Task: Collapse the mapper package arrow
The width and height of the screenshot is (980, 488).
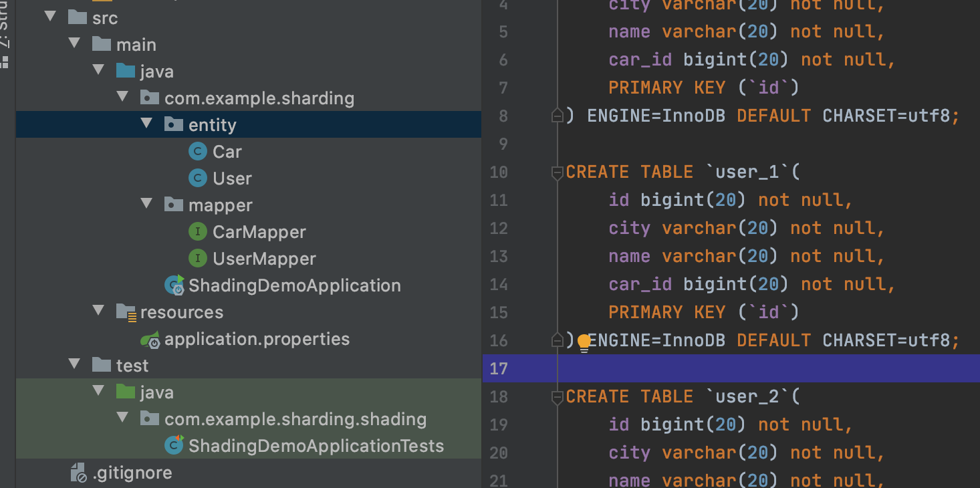Action: click(146, 204)
